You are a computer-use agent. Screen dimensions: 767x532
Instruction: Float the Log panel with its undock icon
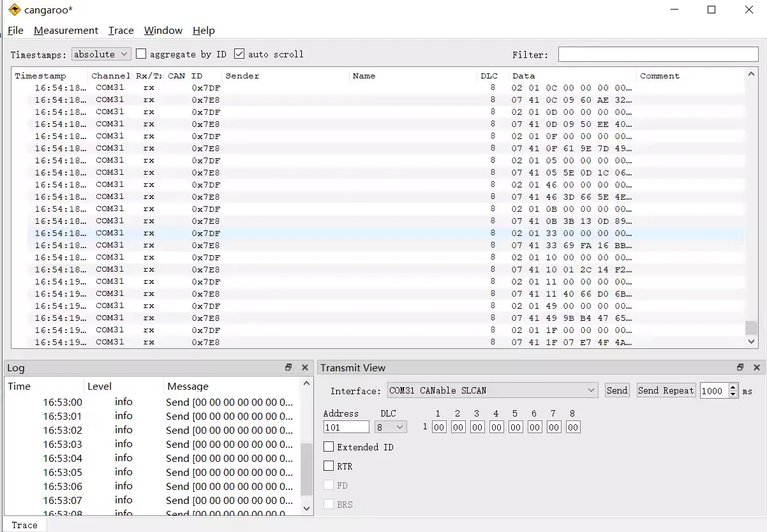click(x=288, y=367)
